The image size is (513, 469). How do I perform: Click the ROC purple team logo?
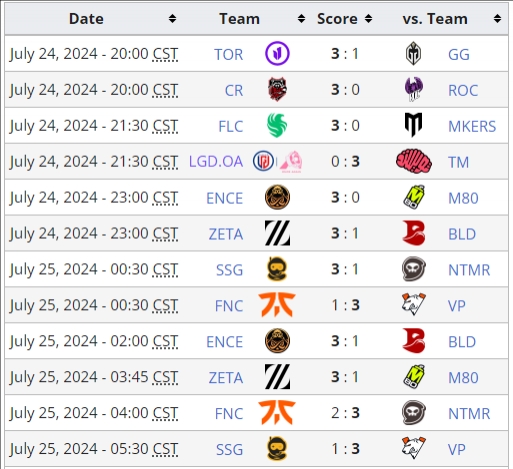pos(414,89)
